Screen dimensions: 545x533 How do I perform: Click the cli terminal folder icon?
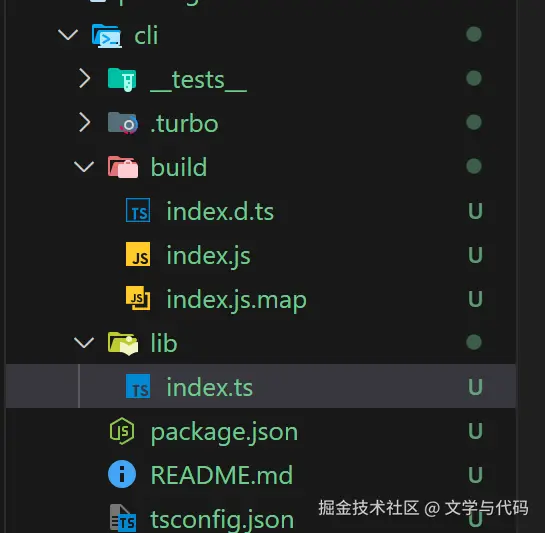(107, 36)
